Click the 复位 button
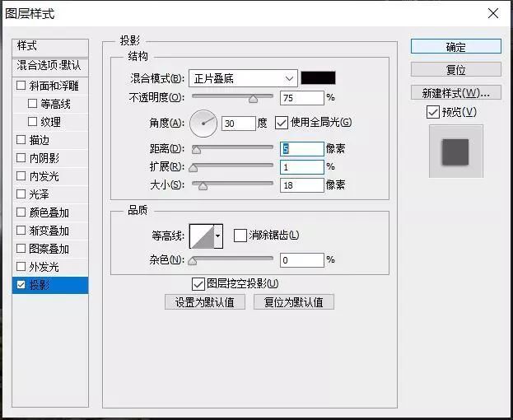 455,70
